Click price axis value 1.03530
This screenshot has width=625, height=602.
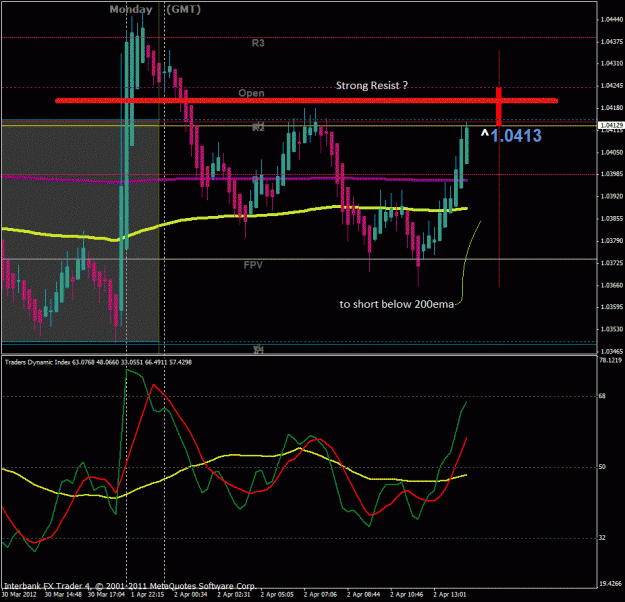click(611, 329)
